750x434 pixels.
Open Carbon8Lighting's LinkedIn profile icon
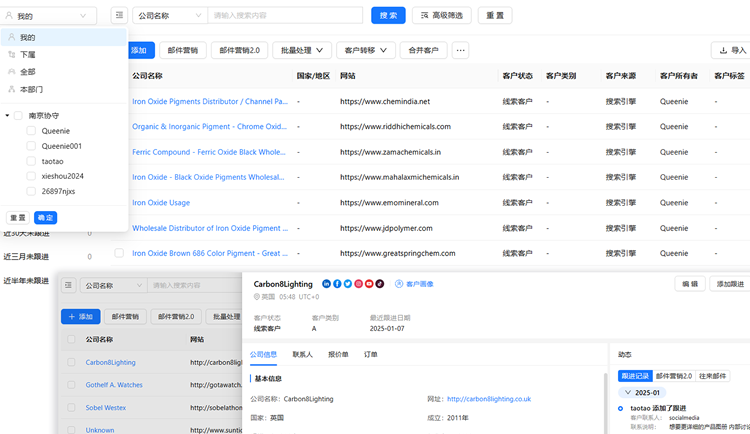click(x=326, y=284)
